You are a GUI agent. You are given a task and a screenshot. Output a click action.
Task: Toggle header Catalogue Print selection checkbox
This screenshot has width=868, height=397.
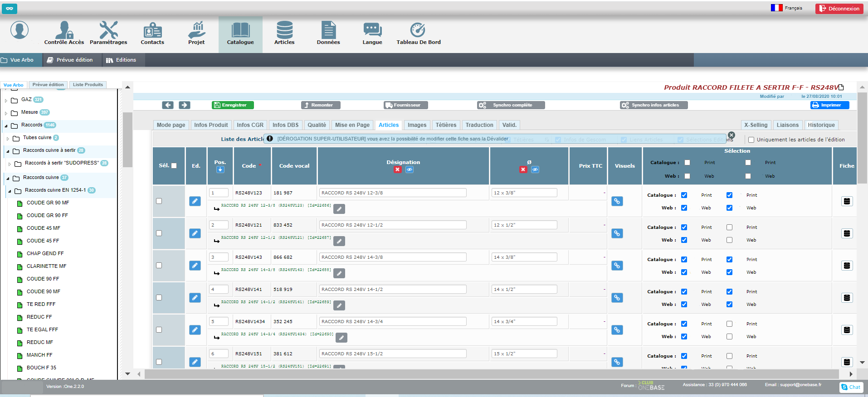coord(687,163)
